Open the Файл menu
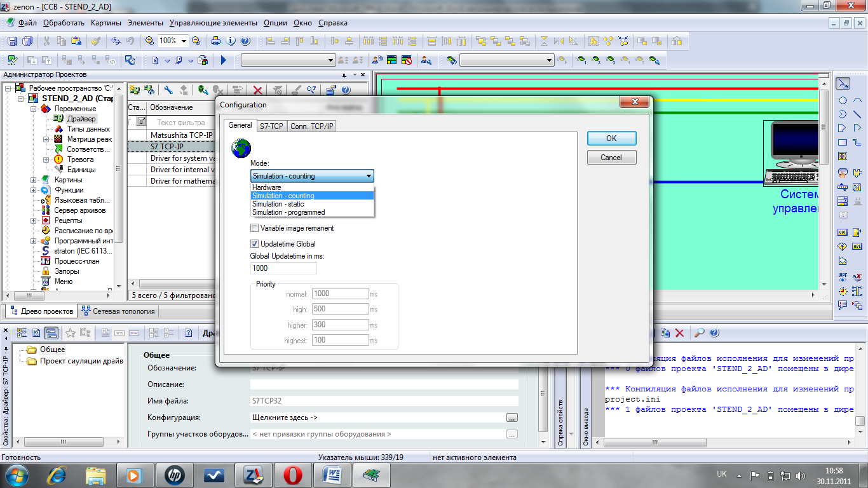The image size is (868, 488). click(x=27, y=23)
